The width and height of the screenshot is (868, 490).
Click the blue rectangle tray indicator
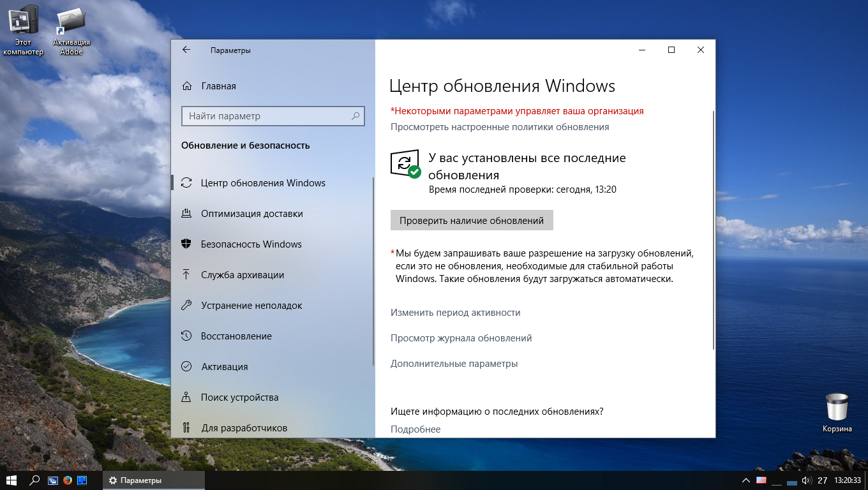click(x=792, y=483)
